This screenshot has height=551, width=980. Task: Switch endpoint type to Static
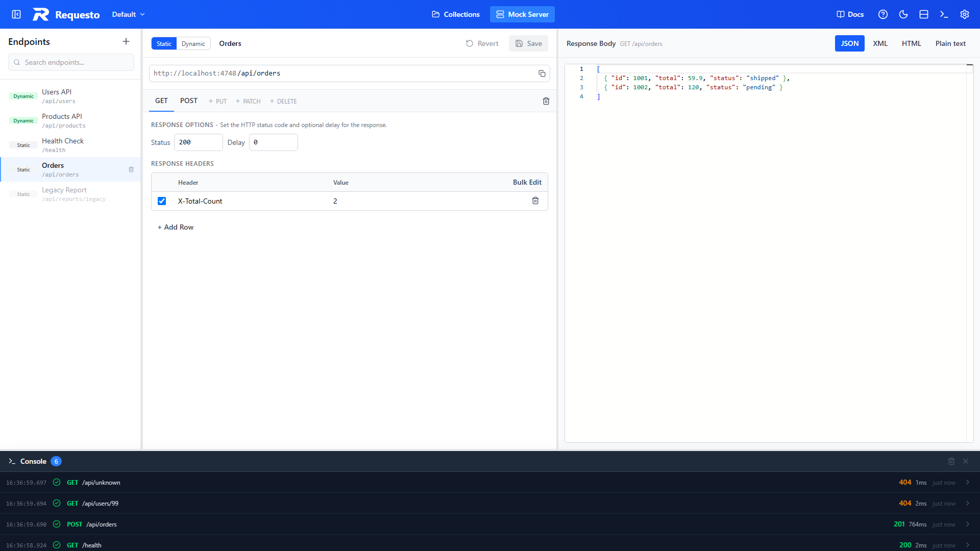[164, 43]
